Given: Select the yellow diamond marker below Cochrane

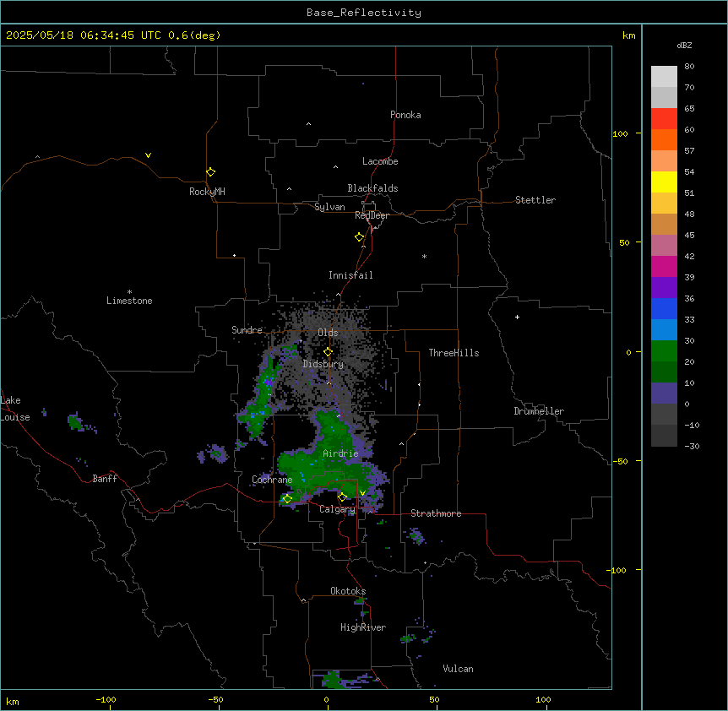Looking at the screenshot, I should click(x=287, y=499).
